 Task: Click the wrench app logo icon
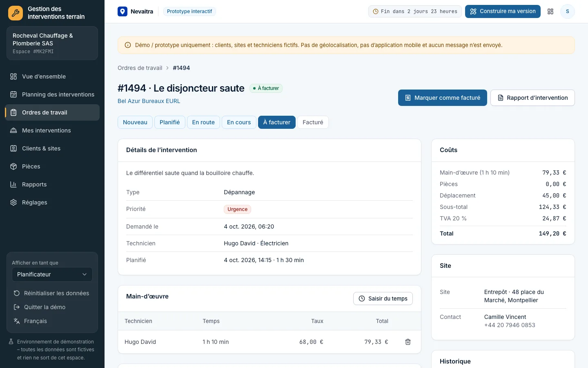point(16,13)
